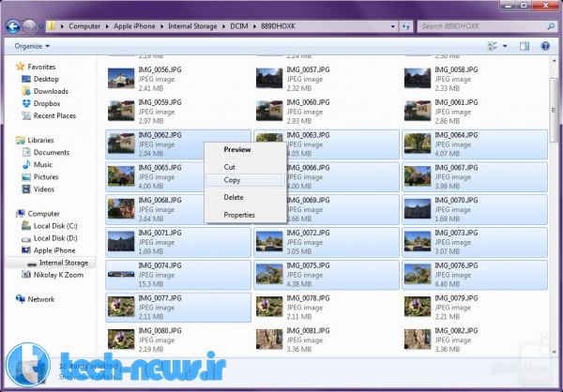Select Computer in the navigation pane

pos(43,214)
